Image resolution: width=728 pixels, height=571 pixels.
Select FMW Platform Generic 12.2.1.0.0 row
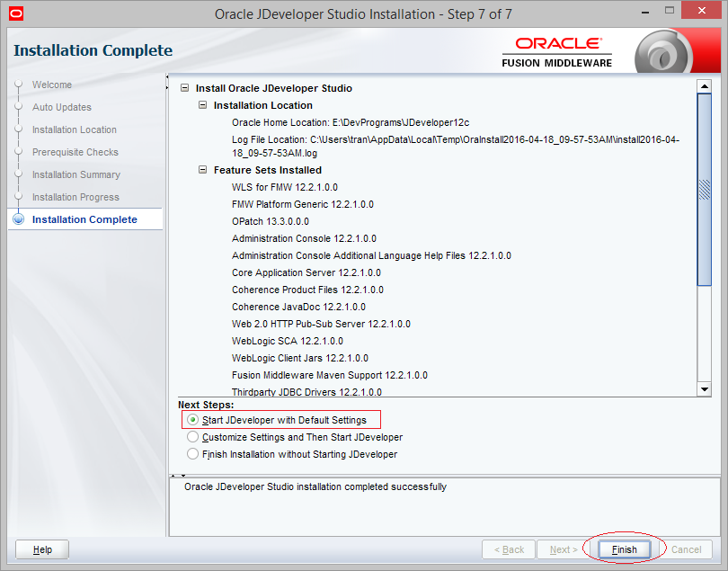[x=303, y=204]
